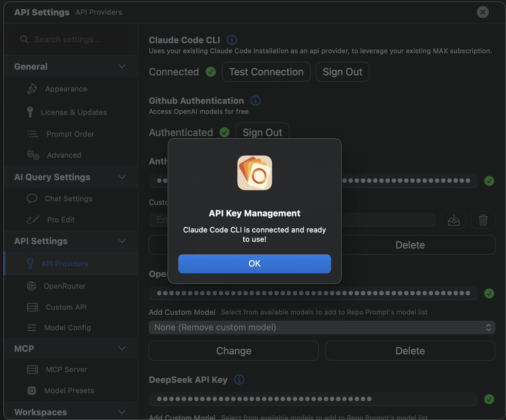Click green checkmark beside Connected status

[x=211, y=72]
